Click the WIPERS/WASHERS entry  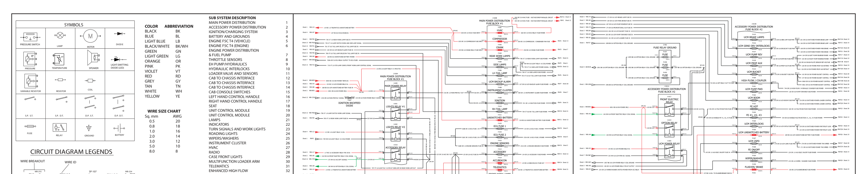[x=224, y=138]
